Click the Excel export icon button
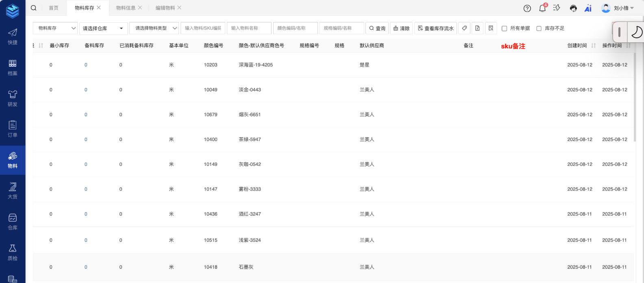644x283 pixels. [477, 28]
